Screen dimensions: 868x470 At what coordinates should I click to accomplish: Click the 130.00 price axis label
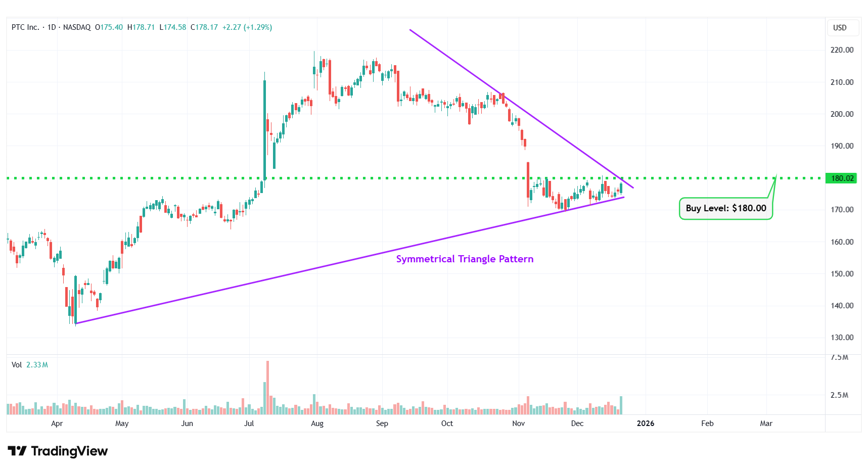coord(842,338)
